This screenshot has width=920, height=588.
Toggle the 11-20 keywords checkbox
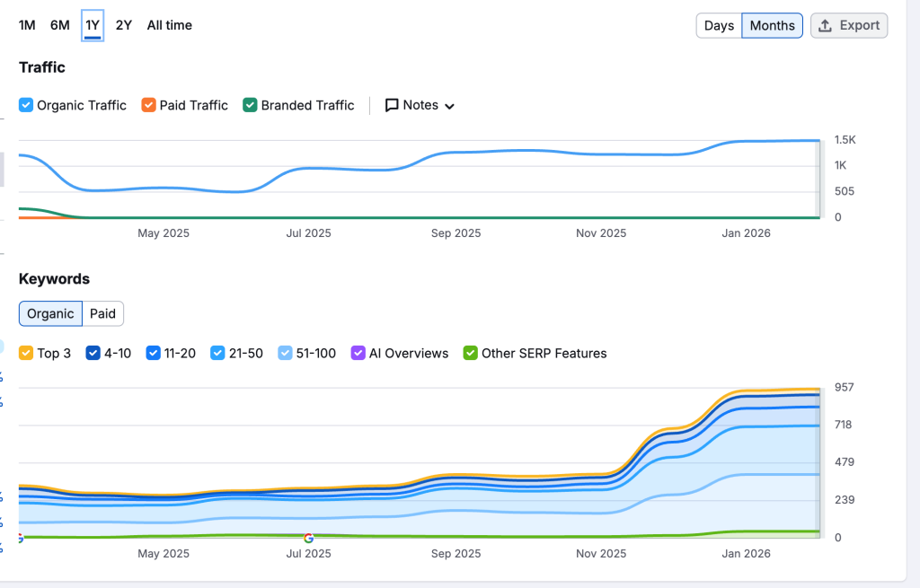[153, 353]
